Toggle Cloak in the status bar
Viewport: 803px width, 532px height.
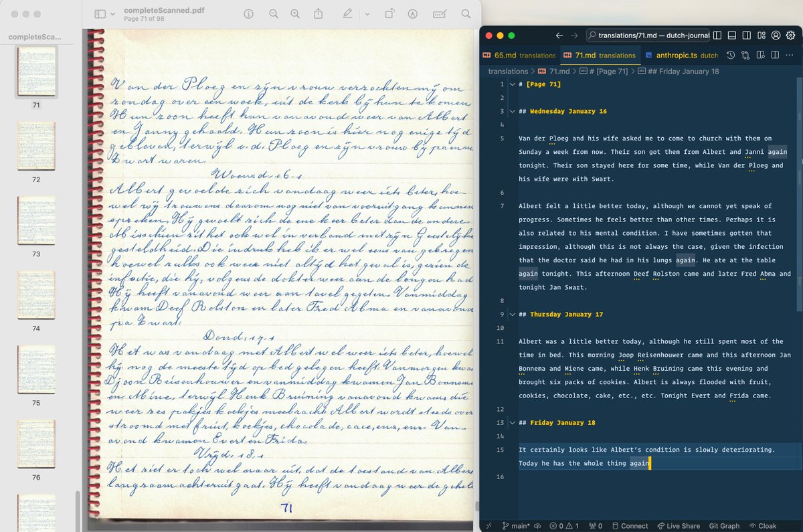click(763, 526)
